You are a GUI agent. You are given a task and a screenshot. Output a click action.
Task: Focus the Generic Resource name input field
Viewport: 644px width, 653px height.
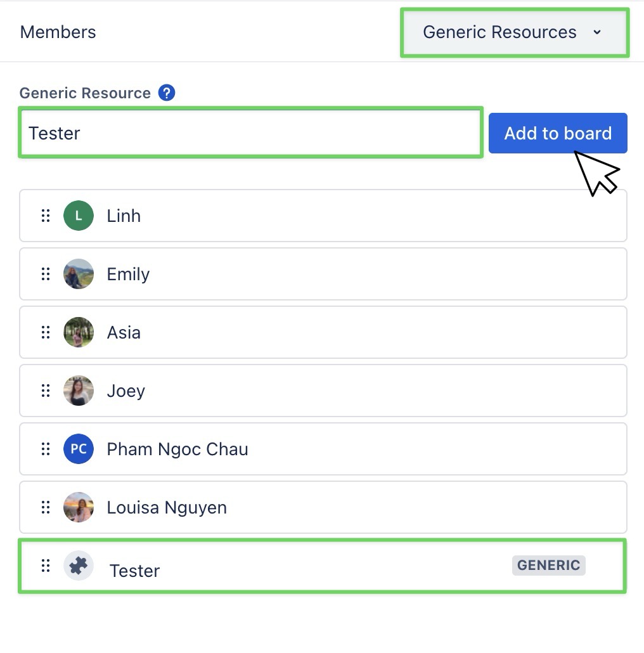[x=251, y=133]
